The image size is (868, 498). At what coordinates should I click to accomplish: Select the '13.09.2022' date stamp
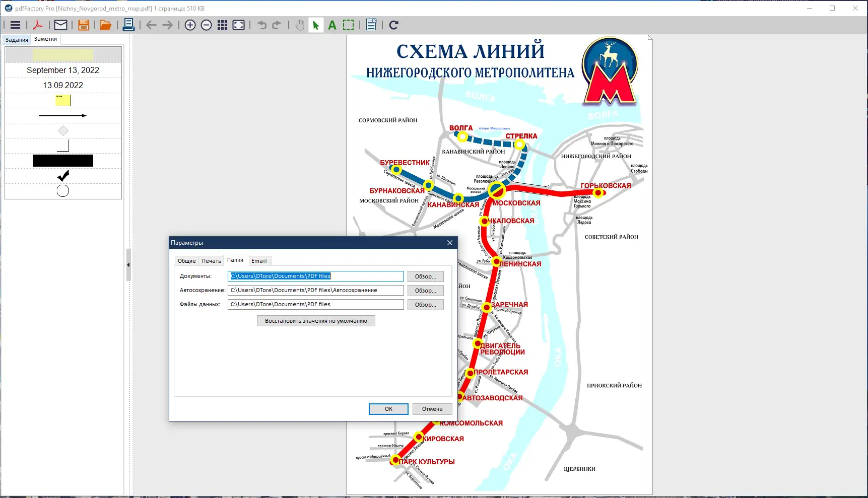[63, 85]
